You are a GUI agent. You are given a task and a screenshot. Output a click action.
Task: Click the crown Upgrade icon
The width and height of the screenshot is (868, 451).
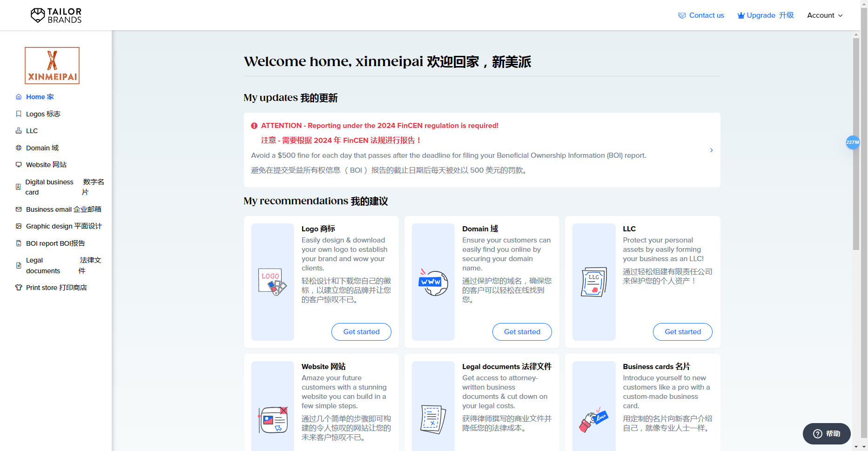[x=741, y=15]
